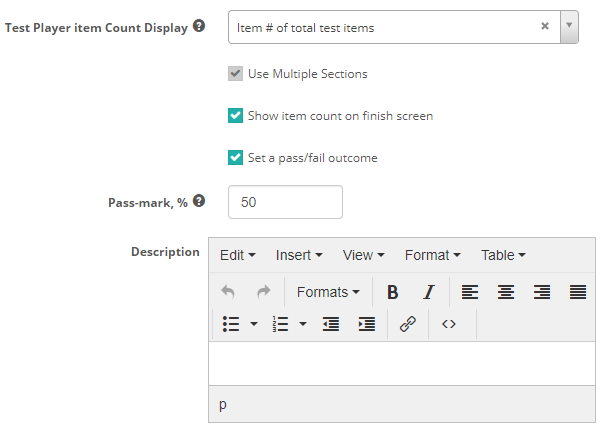This screenshot has height=428, width=600.
Task: Click the undo button
Action: 228,292
